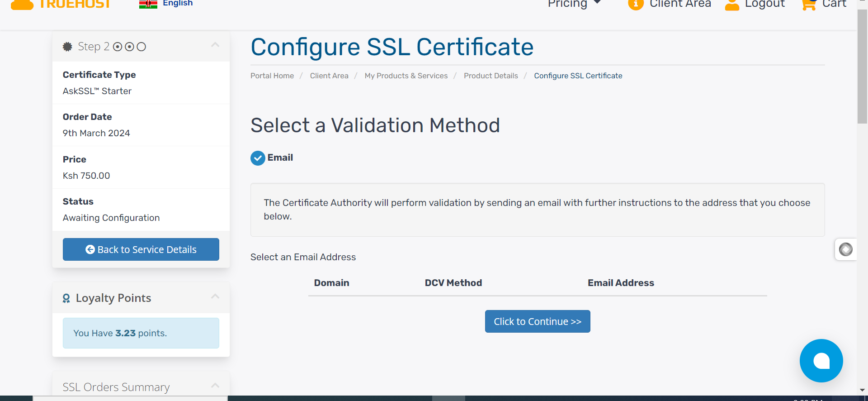Click the Truehost logo in header
The width and height of the screenshot is (868, 401).
(x=61, y=4)
